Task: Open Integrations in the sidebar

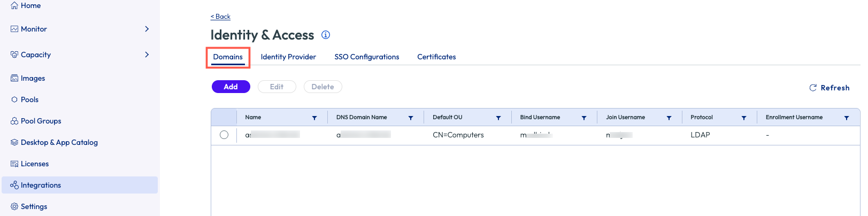Action: coord(41,185)
